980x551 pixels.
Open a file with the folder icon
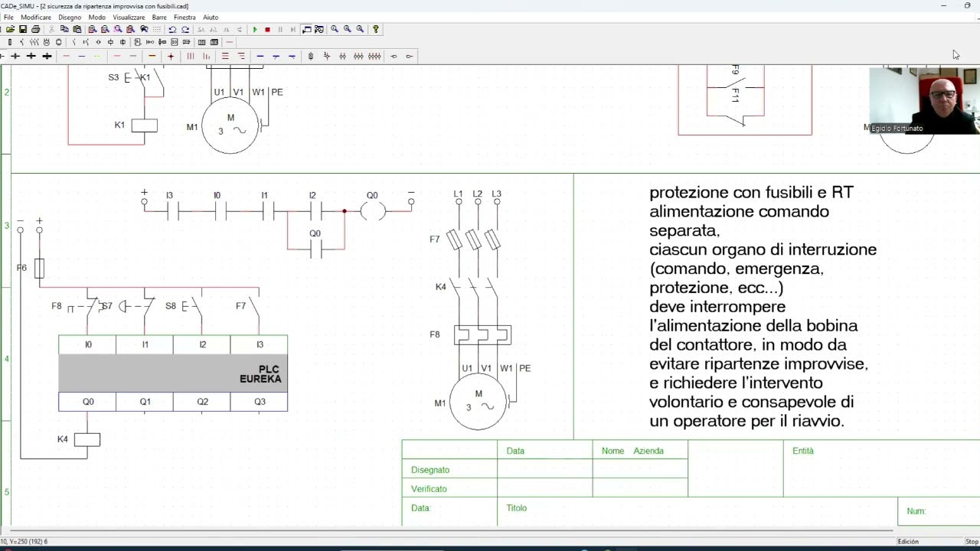click(x=11, y=29)
